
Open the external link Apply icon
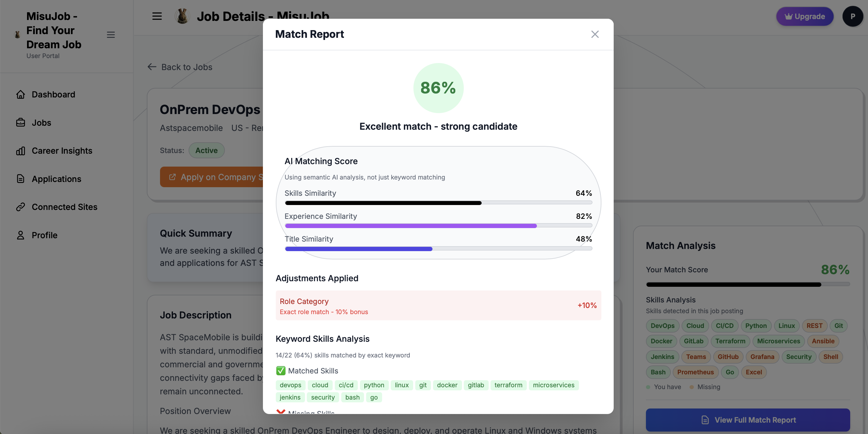(173, 177)
